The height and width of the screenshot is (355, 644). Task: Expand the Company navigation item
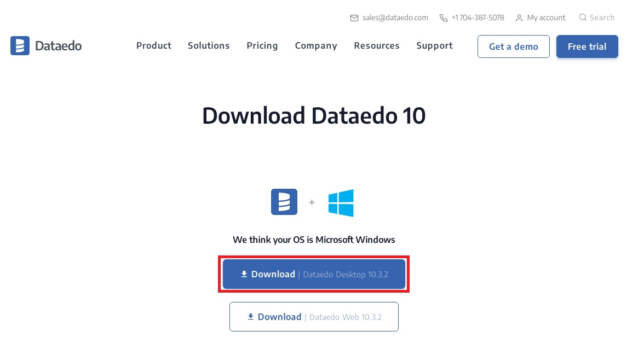pyautogui.click(x=316, y=46)
